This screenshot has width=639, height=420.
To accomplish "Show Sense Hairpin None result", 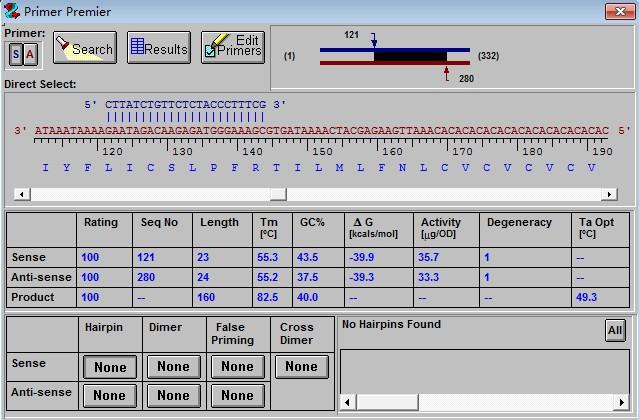I will 110,367.
